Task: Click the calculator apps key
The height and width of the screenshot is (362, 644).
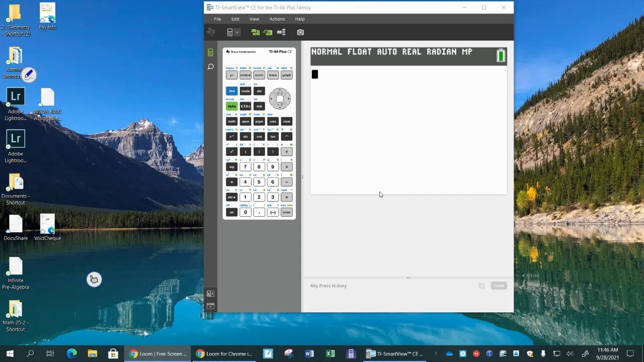Action: click(x=245, y=121)
